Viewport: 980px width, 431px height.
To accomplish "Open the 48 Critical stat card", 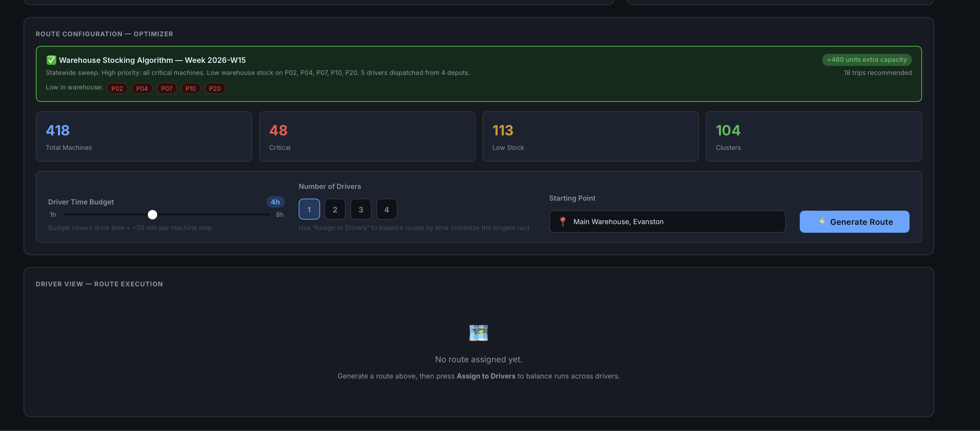I will pos(367,136).
